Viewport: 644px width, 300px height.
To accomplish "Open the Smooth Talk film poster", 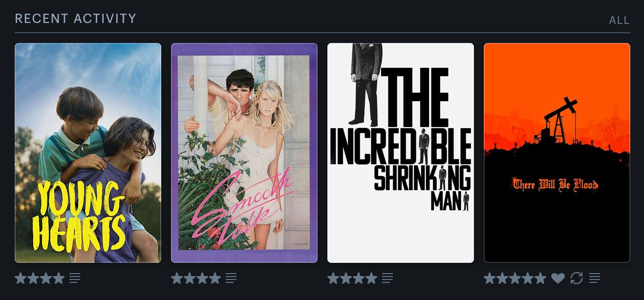I will [244, 153].
